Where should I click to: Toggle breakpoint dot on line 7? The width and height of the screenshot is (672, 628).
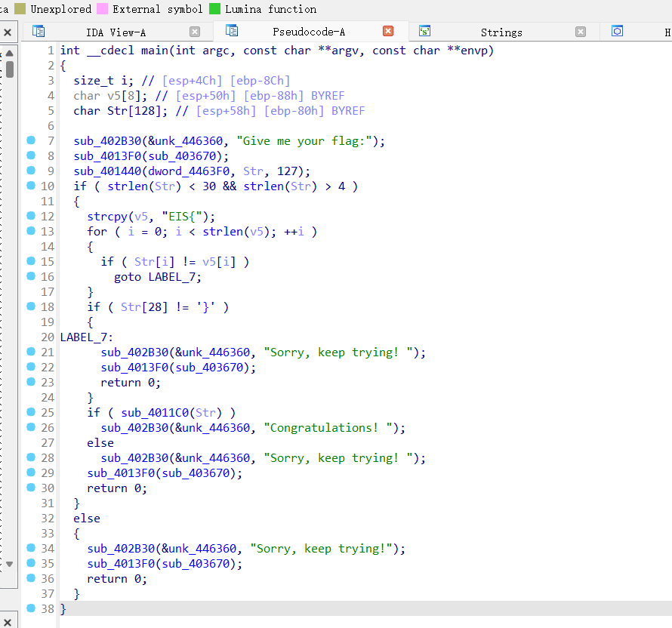click(31, 140)
